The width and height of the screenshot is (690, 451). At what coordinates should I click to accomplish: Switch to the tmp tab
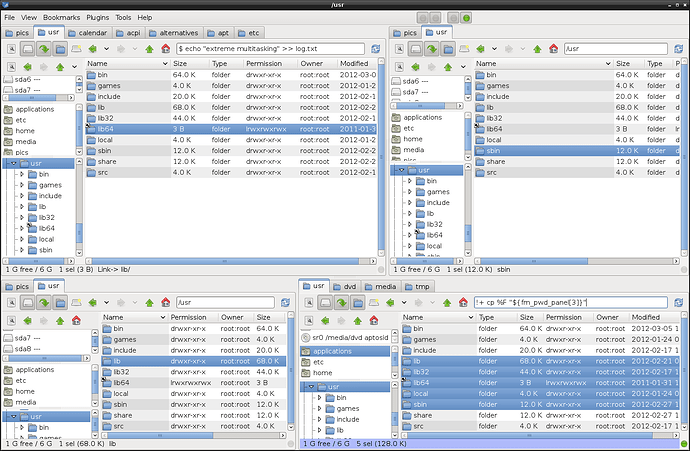(417, 287)
